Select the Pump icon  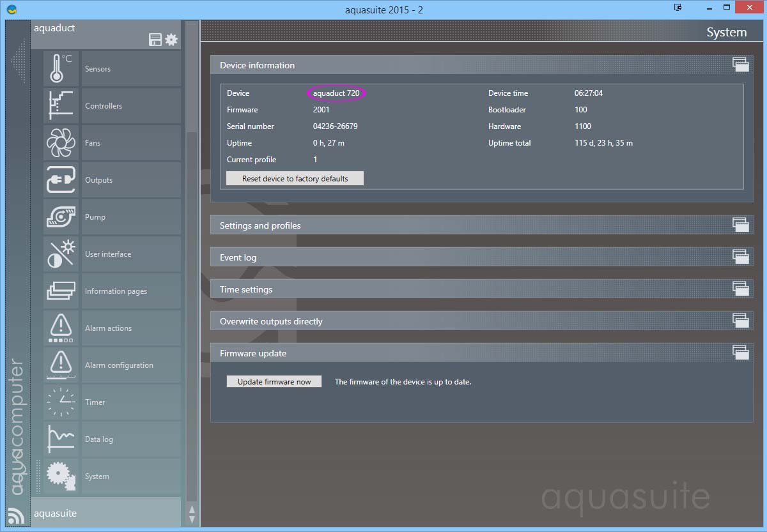pos(61,217)
